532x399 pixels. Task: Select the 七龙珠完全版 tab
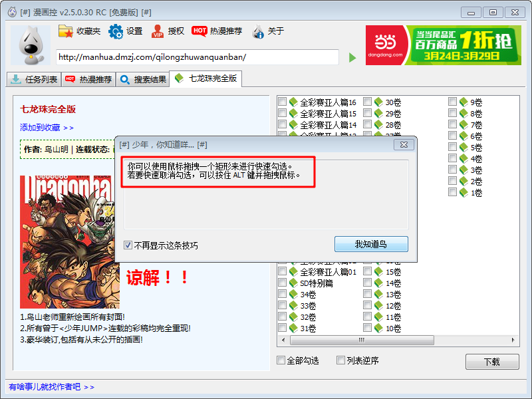[205, 78]
